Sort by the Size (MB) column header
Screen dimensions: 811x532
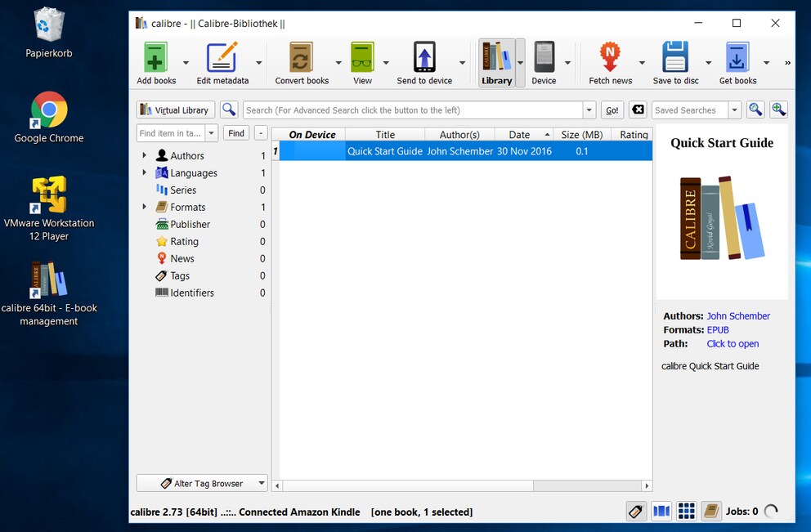point(582,134)
